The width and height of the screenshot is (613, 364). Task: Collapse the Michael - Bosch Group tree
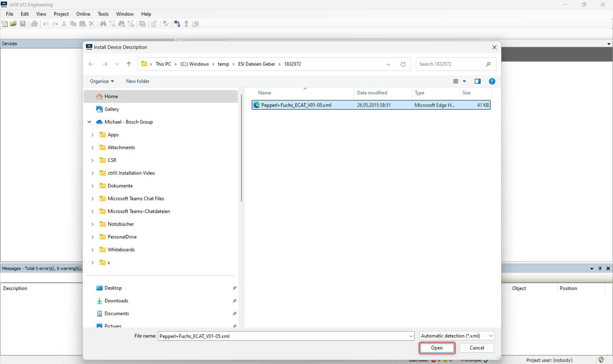pyautogui.click(x=89, y=122)
